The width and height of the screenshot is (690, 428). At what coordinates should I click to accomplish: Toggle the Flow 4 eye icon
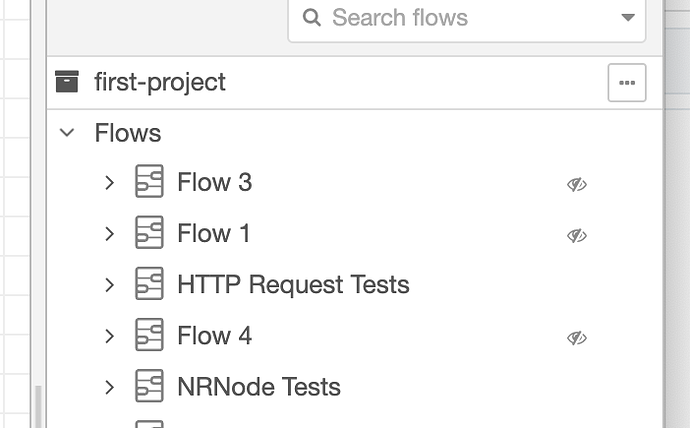click(x=576, y=337)
